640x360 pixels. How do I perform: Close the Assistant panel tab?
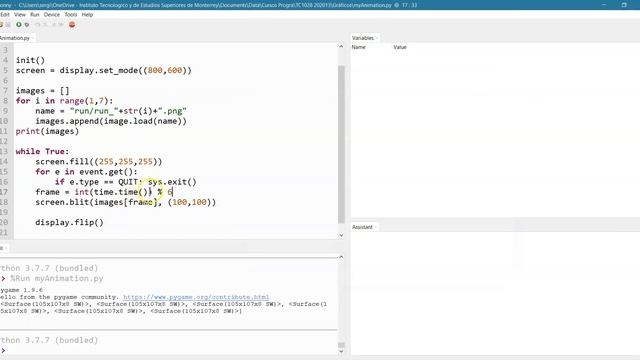[376, 227]
